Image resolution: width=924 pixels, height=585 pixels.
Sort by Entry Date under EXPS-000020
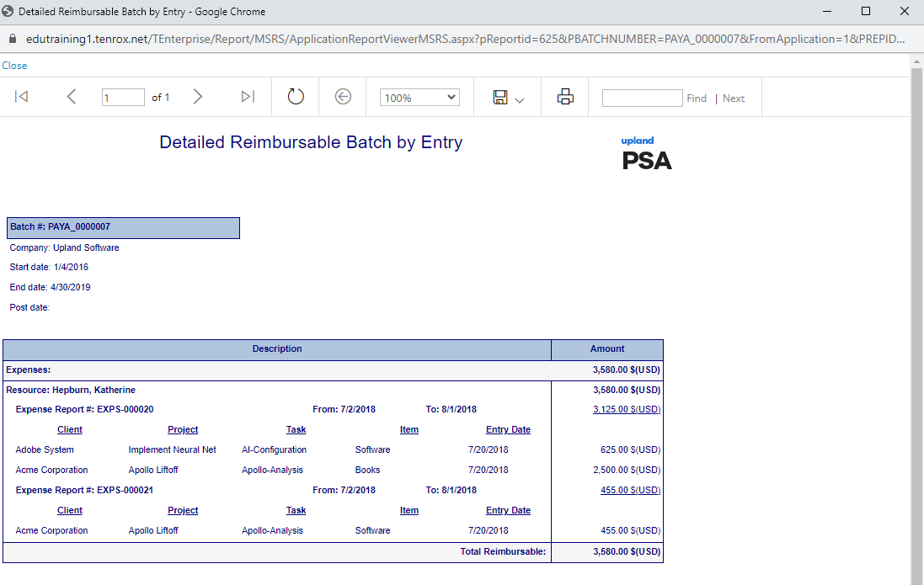click(508, 429)
